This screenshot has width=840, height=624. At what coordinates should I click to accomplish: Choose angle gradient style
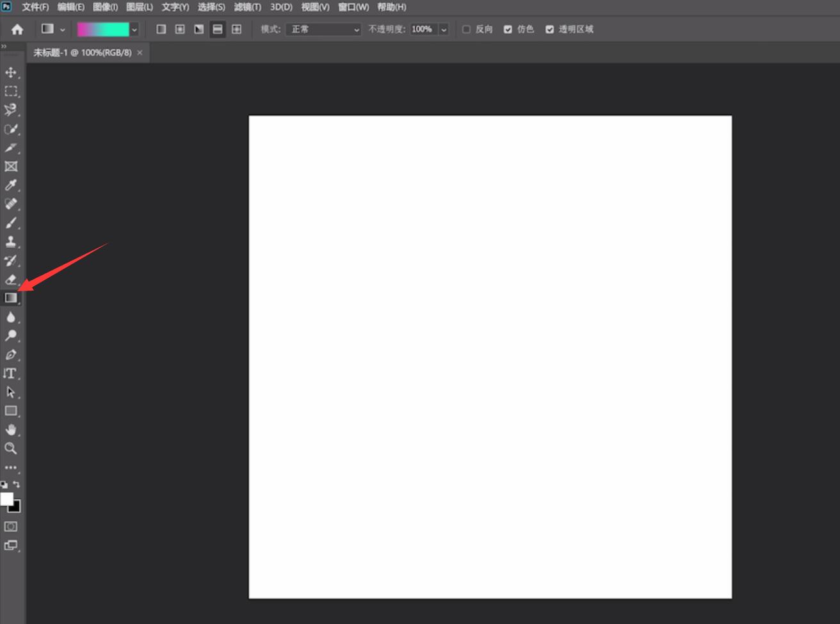tap(199, 29)
